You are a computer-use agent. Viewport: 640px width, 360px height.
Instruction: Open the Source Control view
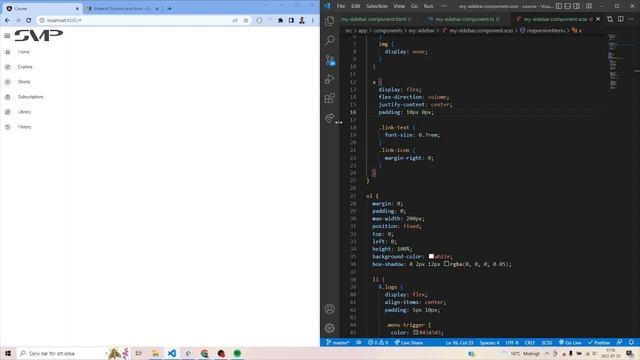click(x=330, y=60)
